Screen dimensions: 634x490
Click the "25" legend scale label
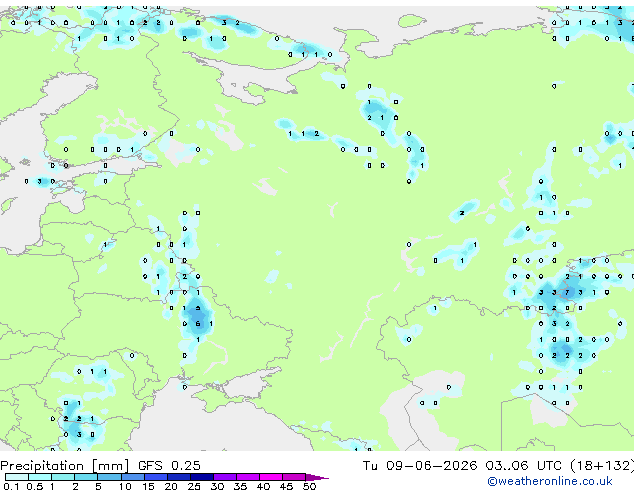coord(194,486)
